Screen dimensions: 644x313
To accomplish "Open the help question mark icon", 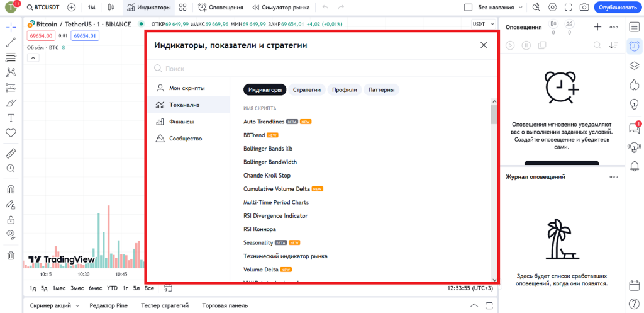I will pyautogui.click(x=634, y=304).
